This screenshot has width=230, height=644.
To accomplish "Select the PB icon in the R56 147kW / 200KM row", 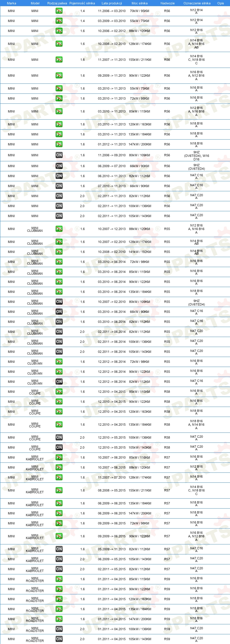I will coord(59,144).
